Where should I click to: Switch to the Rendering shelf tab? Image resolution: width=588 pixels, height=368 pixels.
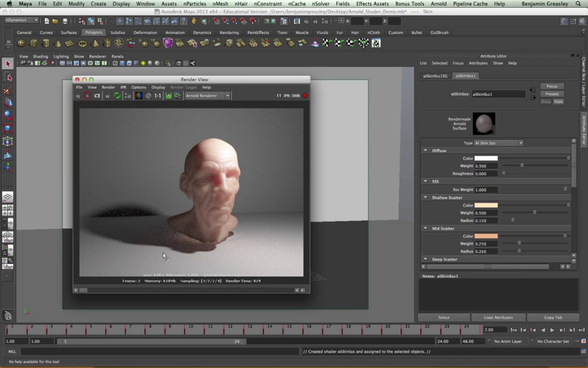[229, 33]
